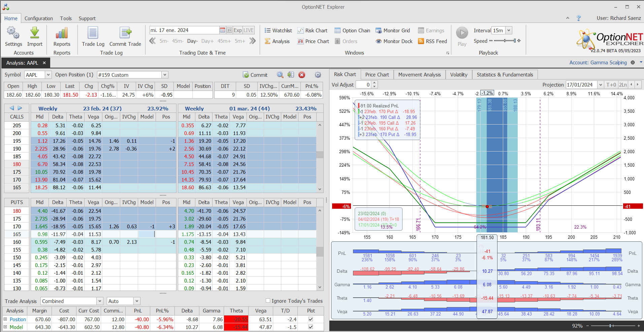The width and height of the screenshot is (644, 332).
Task: Click the Play playback button
Action: (462, 33)
